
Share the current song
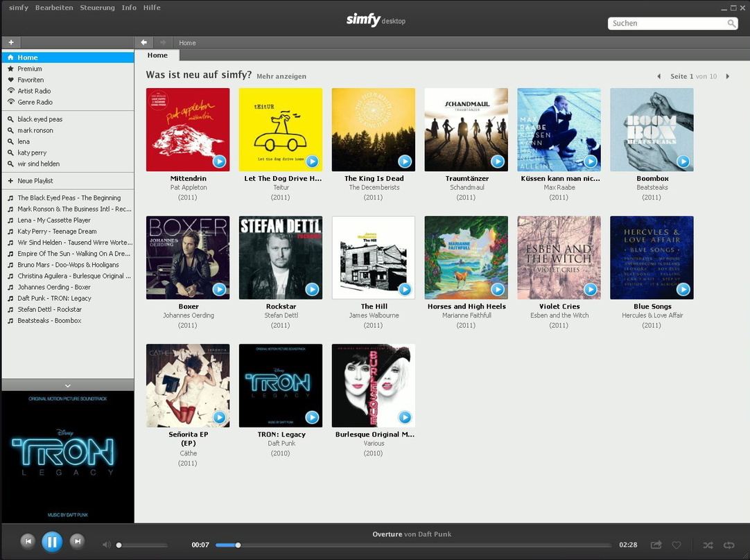click(656, 545)
